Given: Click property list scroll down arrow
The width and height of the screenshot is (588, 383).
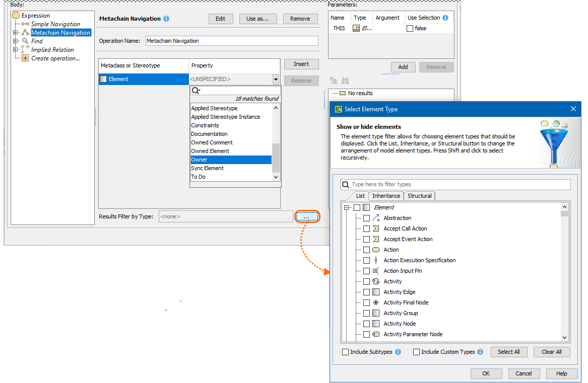Looking at the screenshot, I should [276, 177].
